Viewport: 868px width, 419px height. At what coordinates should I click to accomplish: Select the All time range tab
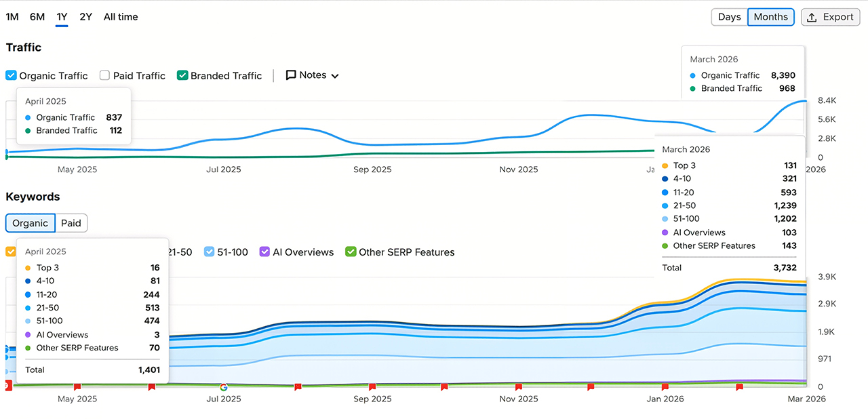tap(121, 17)
